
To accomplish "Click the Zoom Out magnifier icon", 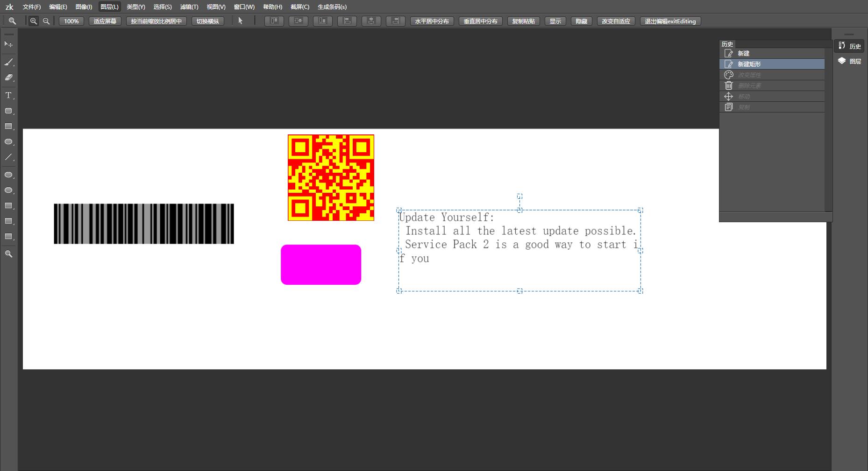I will tap(46, 21).
